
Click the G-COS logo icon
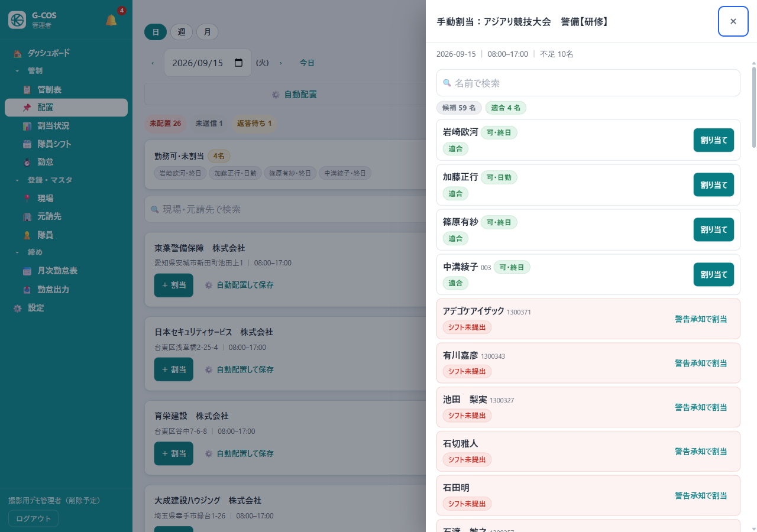17,20
